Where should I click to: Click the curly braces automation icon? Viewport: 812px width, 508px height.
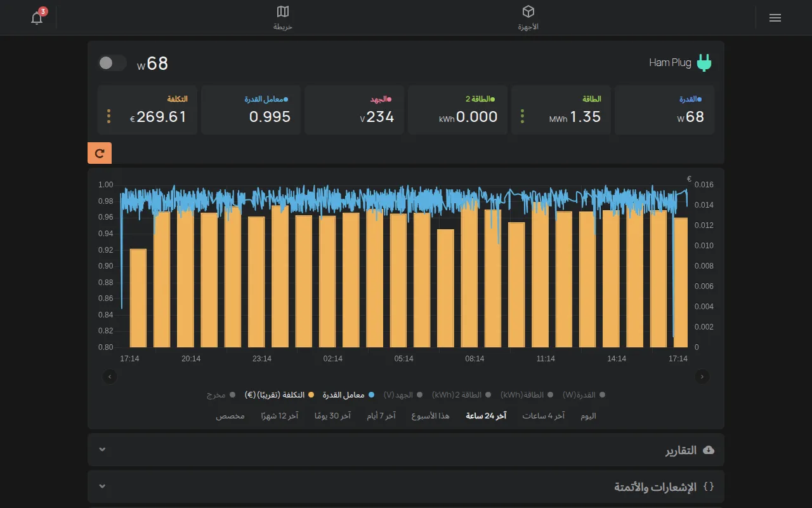pos(709,487)
